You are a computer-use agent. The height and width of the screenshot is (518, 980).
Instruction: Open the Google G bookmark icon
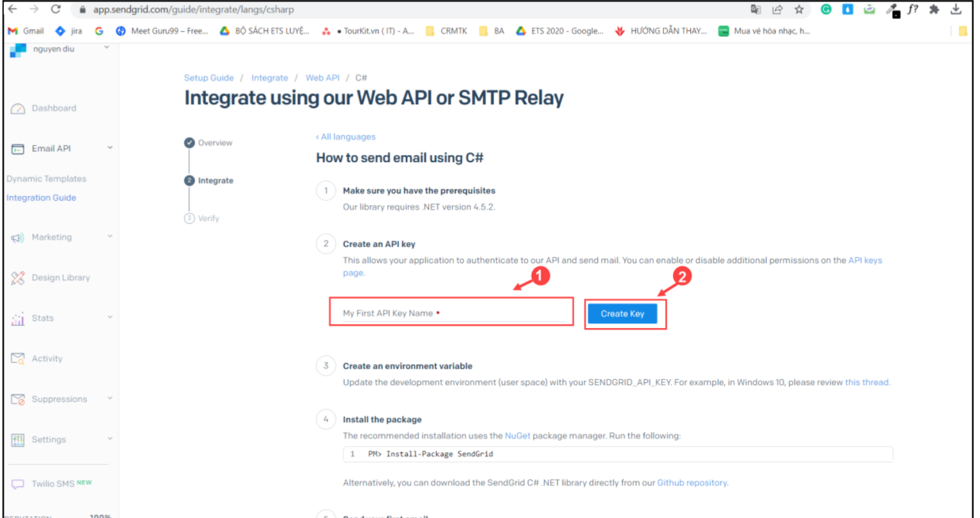pyautogui.click(x=98, y=31)
